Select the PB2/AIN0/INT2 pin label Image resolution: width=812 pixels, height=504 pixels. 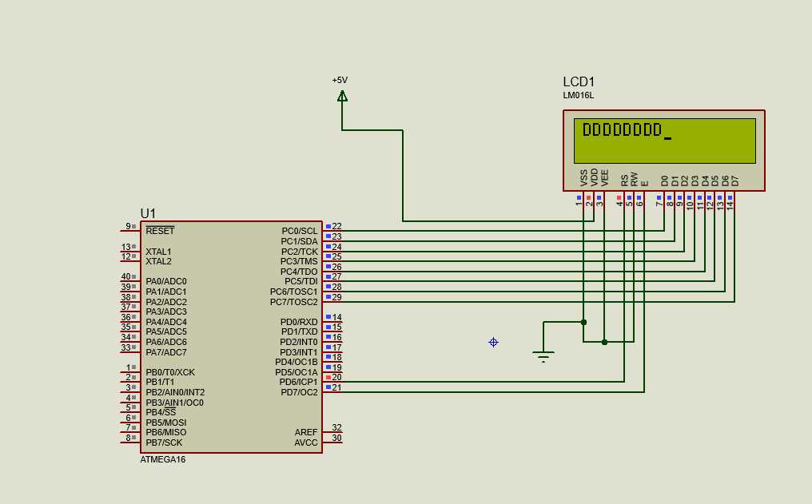click(x=175, y=392)
